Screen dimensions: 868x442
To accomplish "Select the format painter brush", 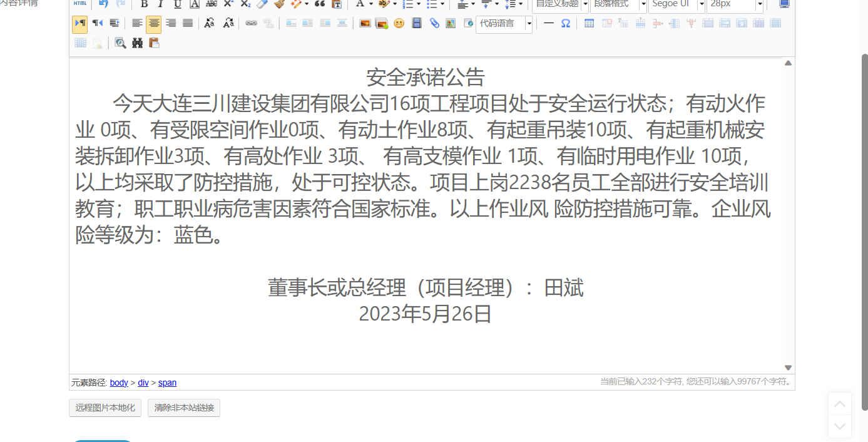I will pos(279,4).
